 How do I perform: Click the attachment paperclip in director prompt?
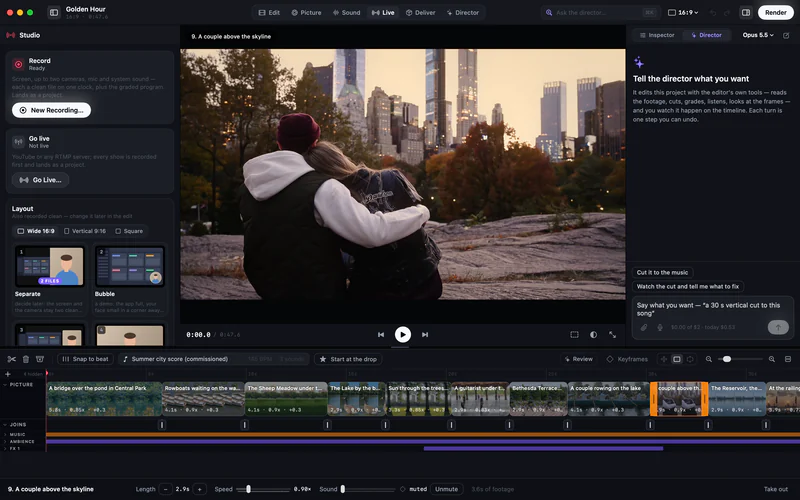pos(644,327)
